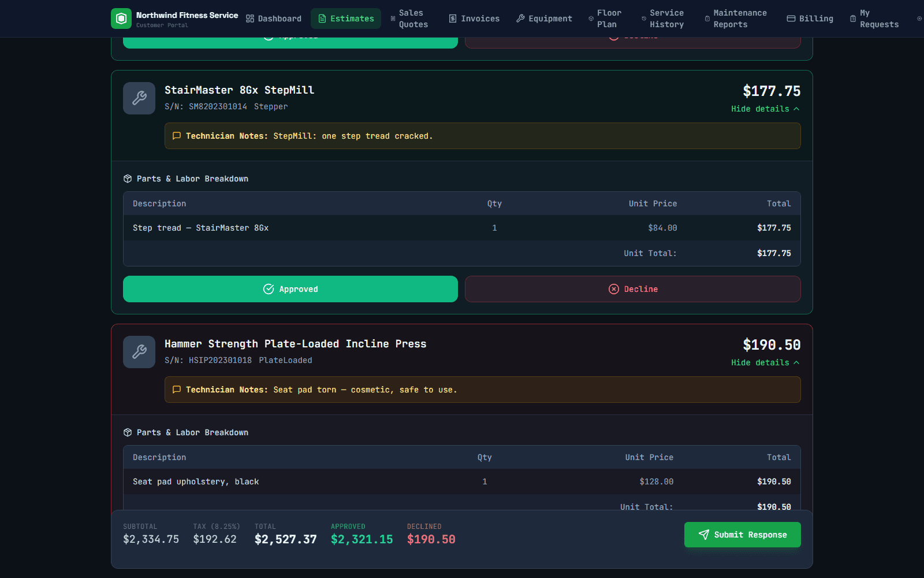The image size is (924, 578).
Task: Click the $177.75 price heading
Action: pyautogui.click(x=772, y=91)
